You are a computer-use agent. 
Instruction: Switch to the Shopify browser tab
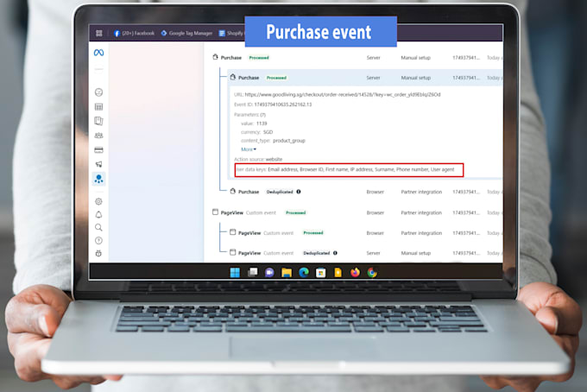tap(231, 34)
